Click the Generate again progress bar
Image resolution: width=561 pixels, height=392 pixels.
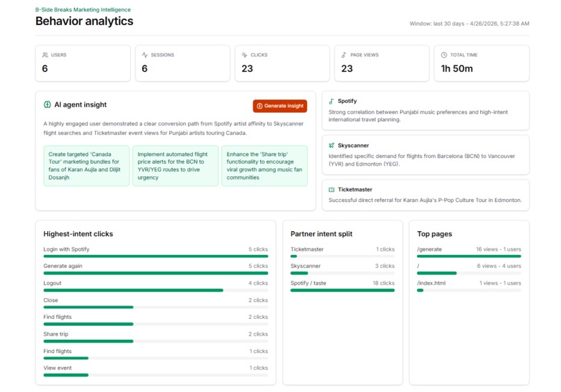tap(156, 273)
